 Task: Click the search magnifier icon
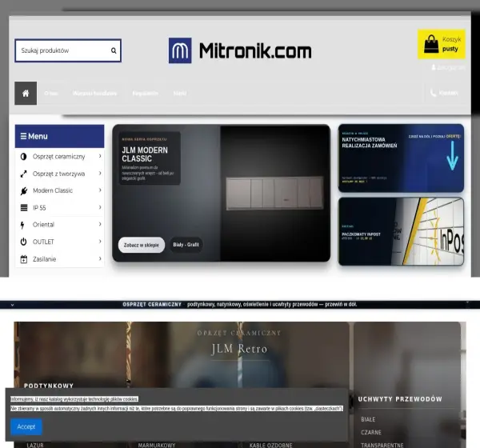point(114,50)
